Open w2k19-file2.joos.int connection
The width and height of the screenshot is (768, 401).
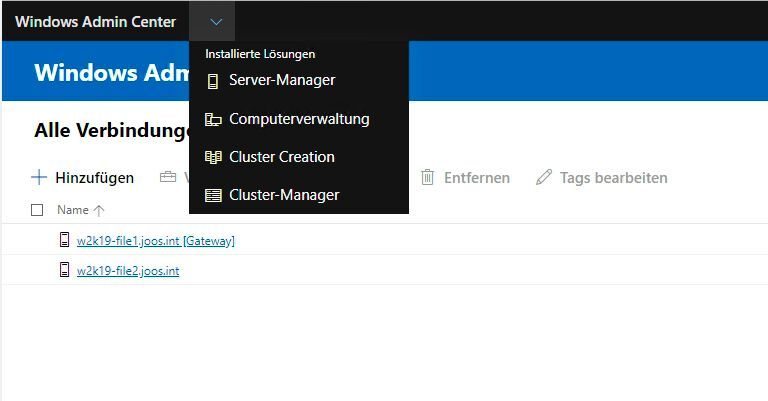click(128, 271)
